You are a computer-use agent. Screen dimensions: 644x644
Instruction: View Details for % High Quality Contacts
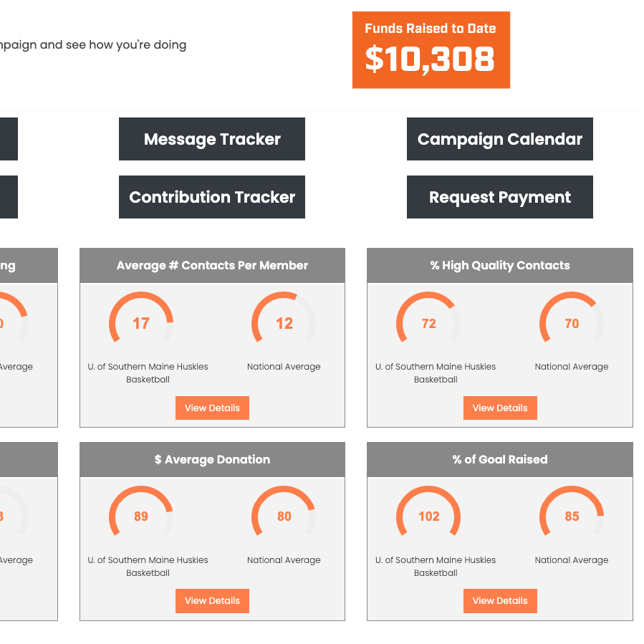499,408
